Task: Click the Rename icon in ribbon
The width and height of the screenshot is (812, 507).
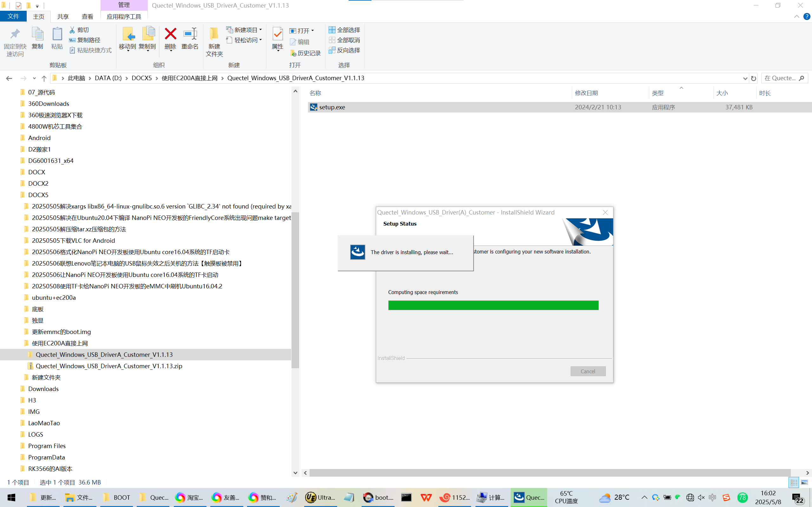Action: 190,34
